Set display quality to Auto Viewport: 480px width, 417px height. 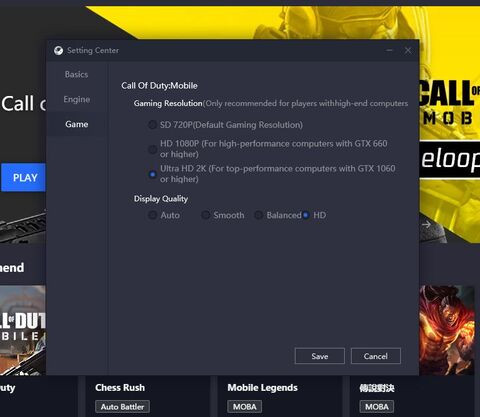click(x=152, y=215)
